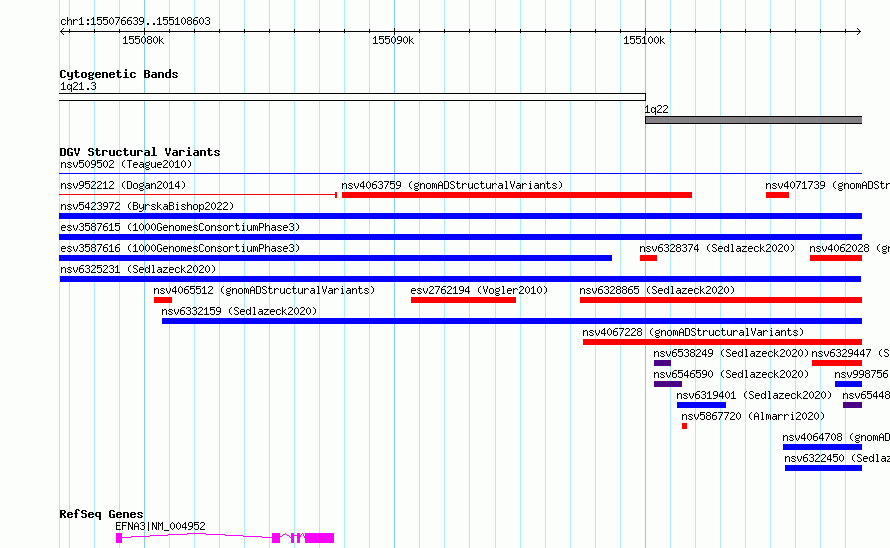Select the blue esv3587616 variant bar

coord(335,258)
